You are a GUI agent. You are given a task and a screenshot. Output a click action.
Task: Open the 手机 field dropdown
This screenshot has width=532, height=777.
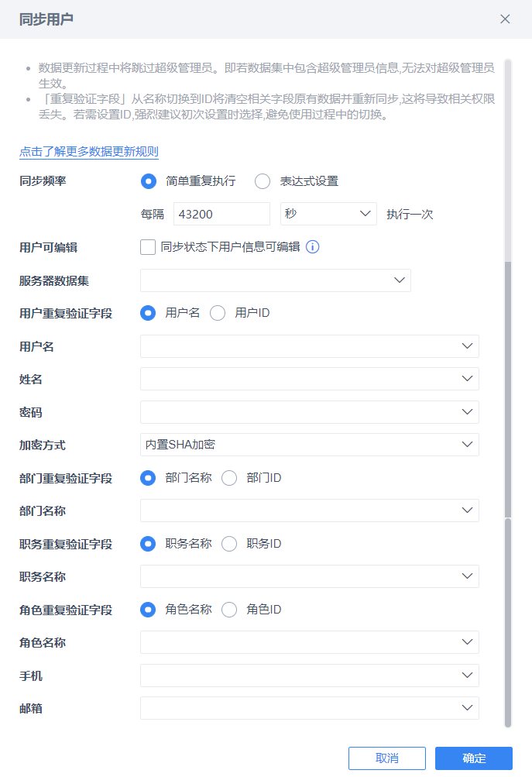(309, 676)
